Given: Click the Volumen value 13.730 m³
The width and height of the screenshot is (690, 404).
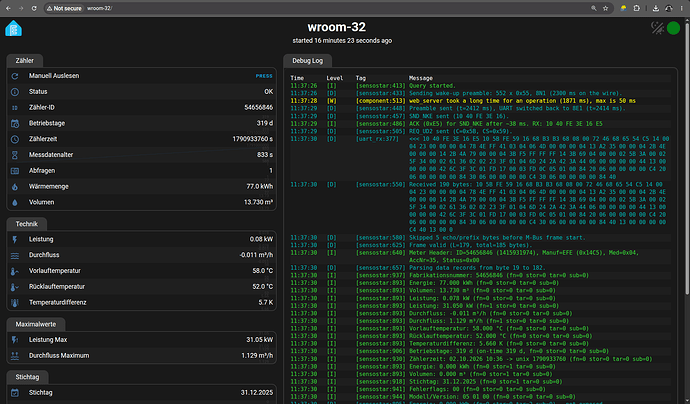Looking at the screenshot, I should click(258, 202).
